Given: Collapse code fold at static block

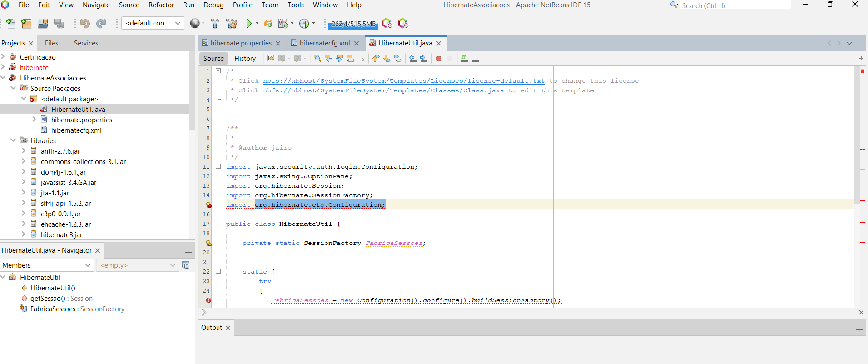Looking at the screenshot, I should coord(218,271).
